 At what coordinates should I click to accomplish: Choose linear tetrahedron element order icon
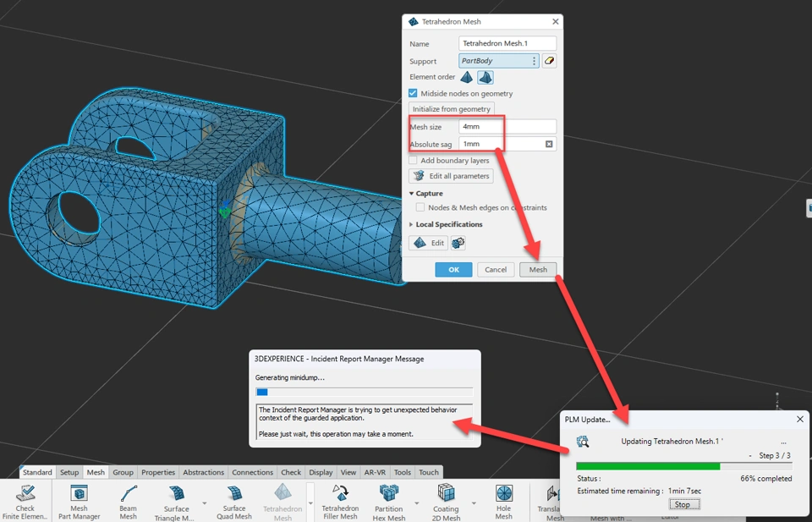point(467,77)
